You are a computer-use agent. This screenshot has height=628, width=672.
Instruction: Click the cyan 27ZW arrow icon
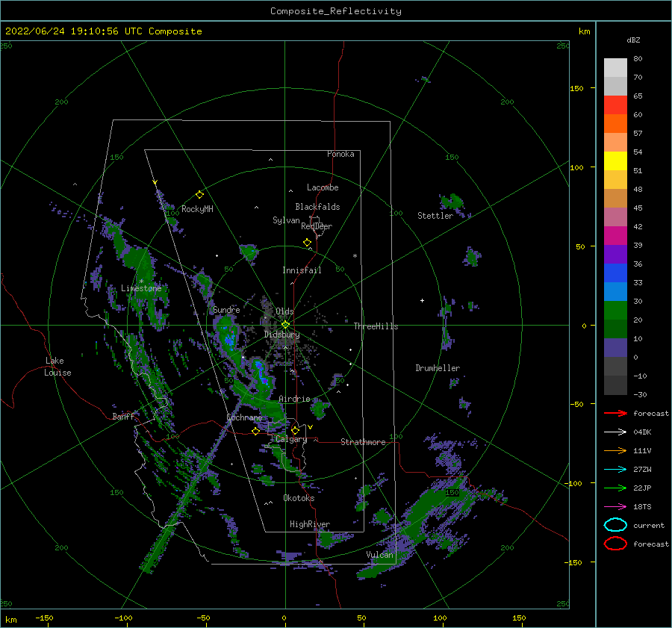[x=615, y=470]
